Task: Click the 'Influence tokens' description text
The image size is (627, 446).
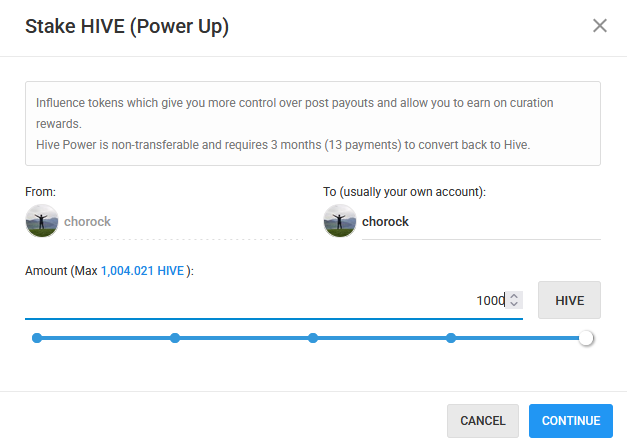Action: coord(294,113)
